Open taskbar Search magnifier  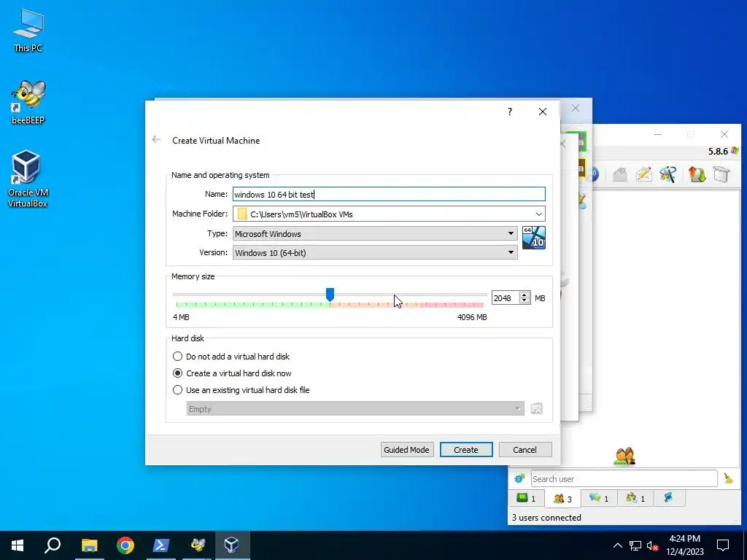coord(53,545)
